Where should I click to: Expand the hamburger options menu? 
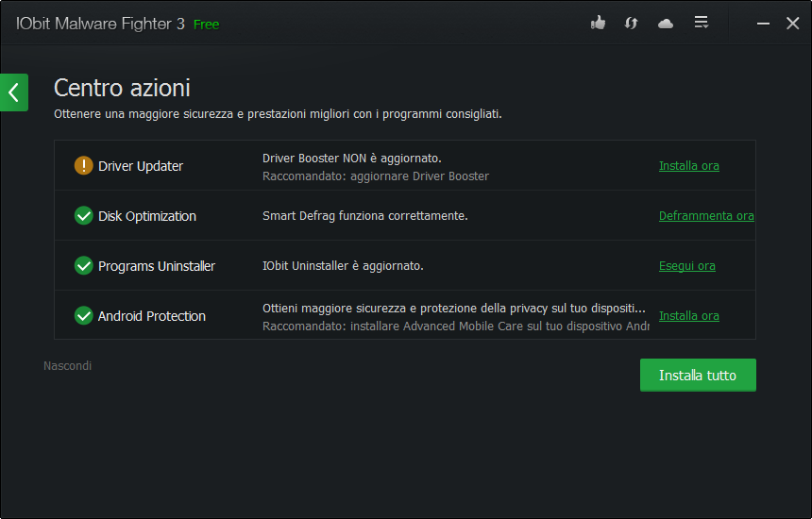click(701, 23)
